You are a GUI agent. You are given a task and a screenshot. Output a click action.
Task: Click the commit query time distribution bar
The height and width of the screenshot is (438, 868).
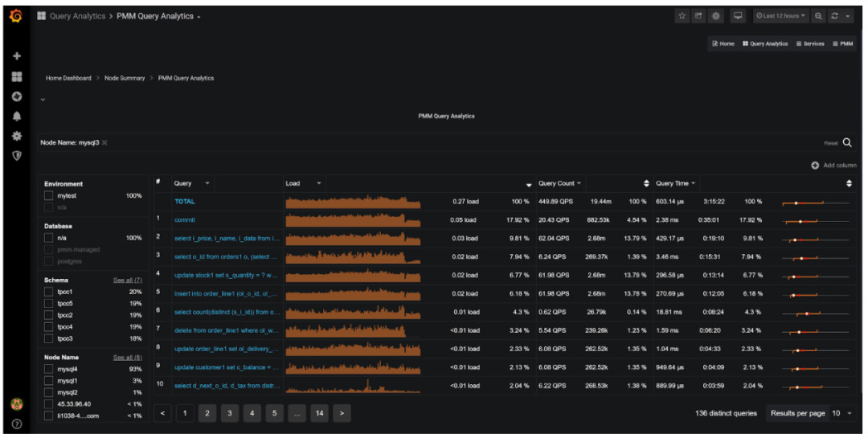[815, 222]
